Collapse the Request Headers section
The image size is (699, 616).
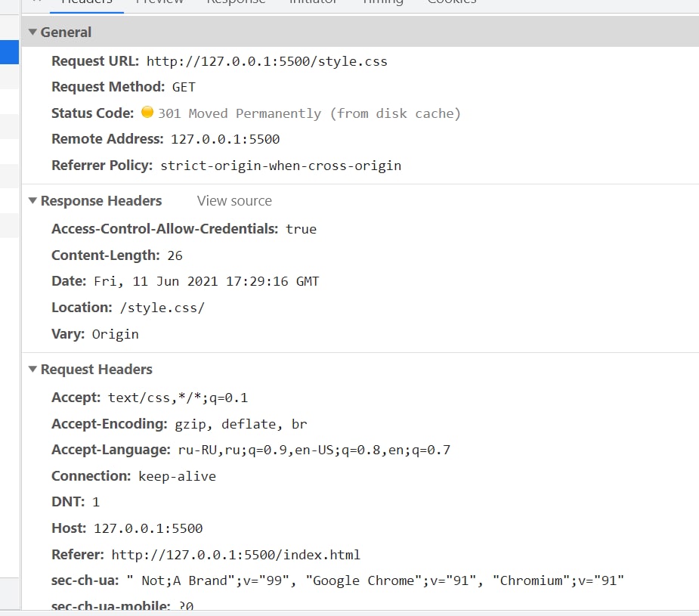pos(32,369)
